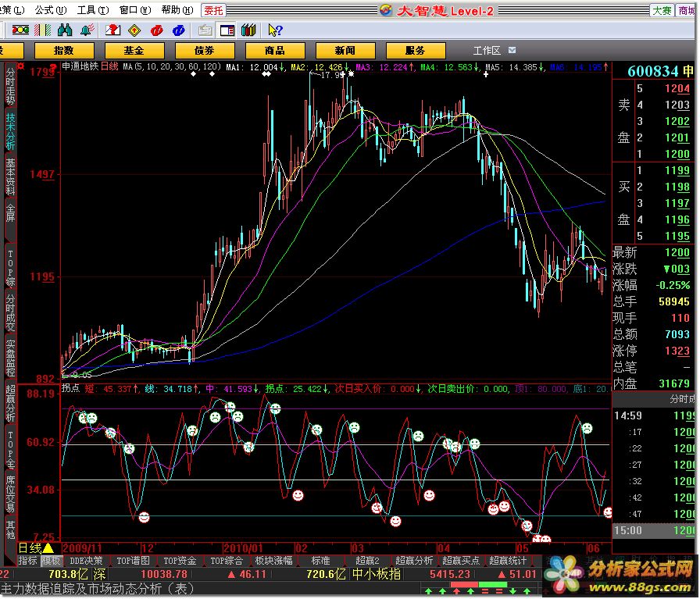Image resolution: width=700 pixels, height=599 pixels.
Task: Switch to the 超赢买点 indicator tab
Action: coord(461,561)
